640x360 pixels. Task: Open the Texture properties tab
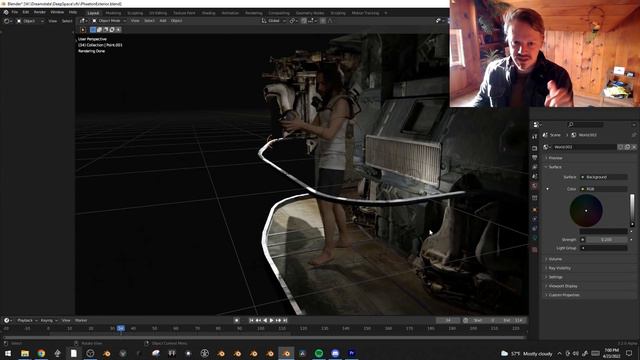[535, 249]
